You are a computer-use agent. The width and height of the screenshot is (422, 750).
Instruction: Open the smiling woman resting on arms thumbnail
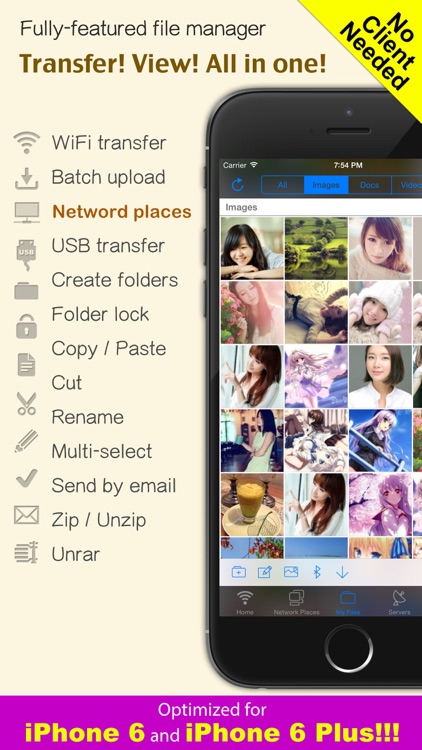point(252,248)
